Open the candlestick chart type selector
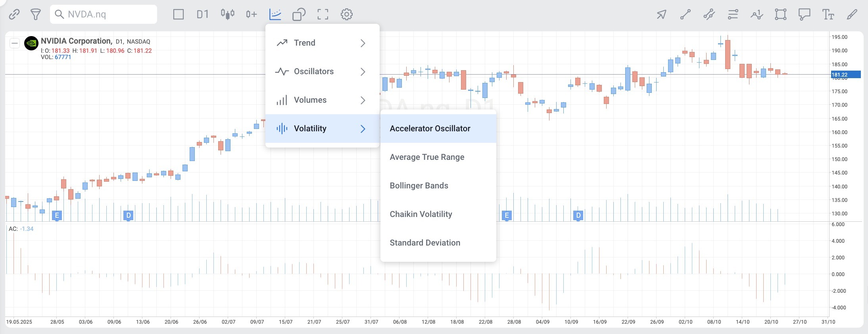 pos(227,15)
